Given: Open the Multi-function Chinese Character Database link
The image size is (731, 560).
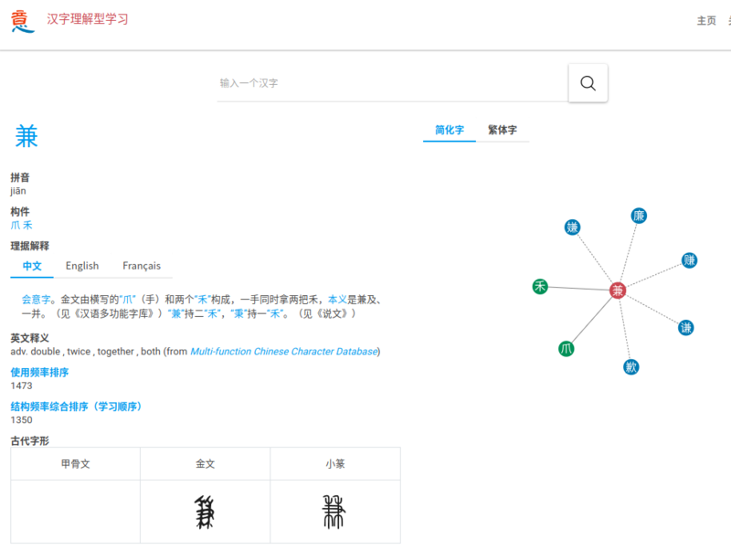Looking at the screenshot, I should [x=283, y=352].
